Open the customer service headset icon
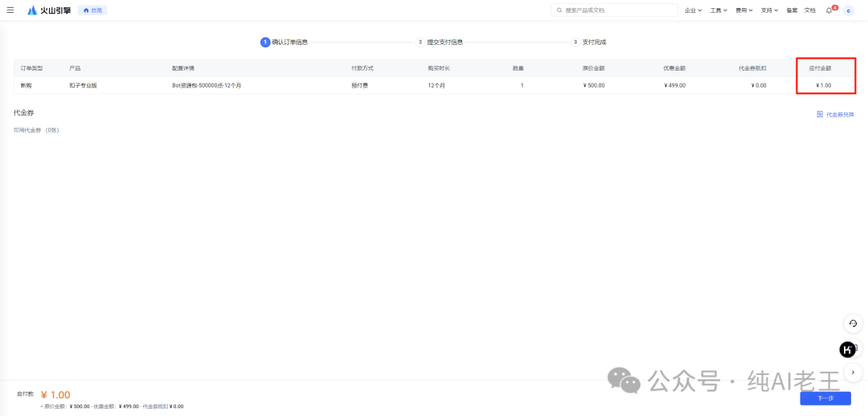Viewport: 868px width, 416px height. 853,324
